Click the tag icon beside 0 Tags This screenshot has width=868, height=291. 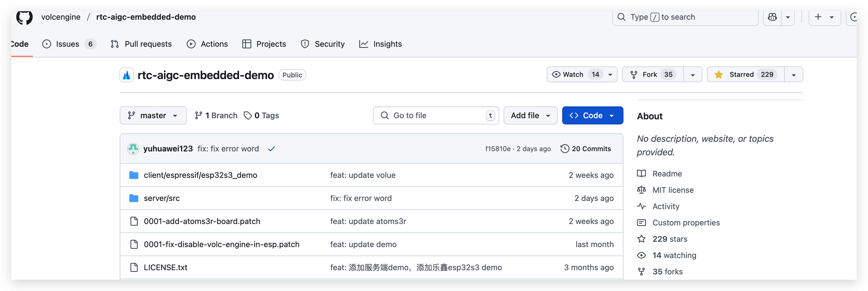[248, 115]
